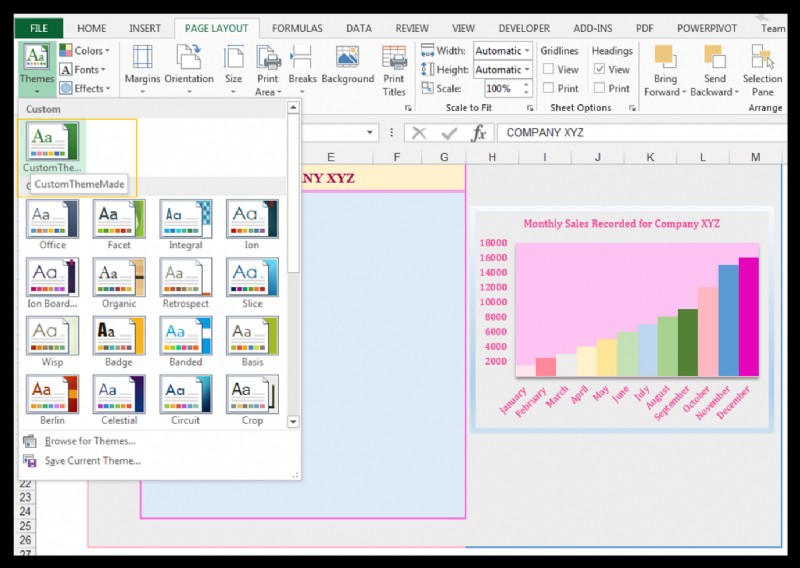Select the September dark green chart bar
The width and height of the screenshot is (800, 568).
688,342
